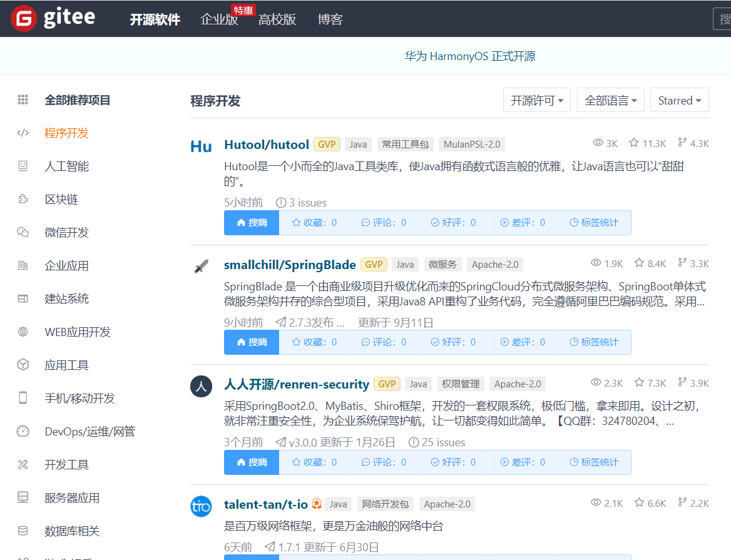Screen dimensions: 731x560
Task: Select 人工智能 category
Action: (x=67, y=166)
